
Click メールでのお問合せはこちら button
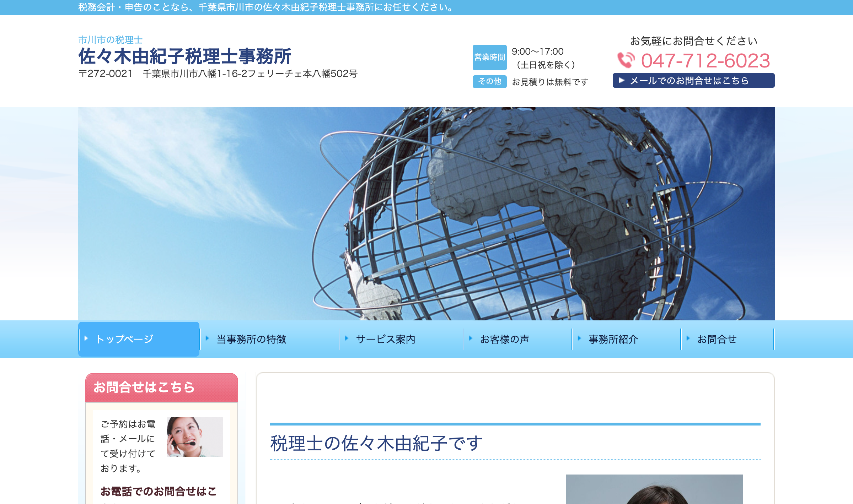point(693,81)
